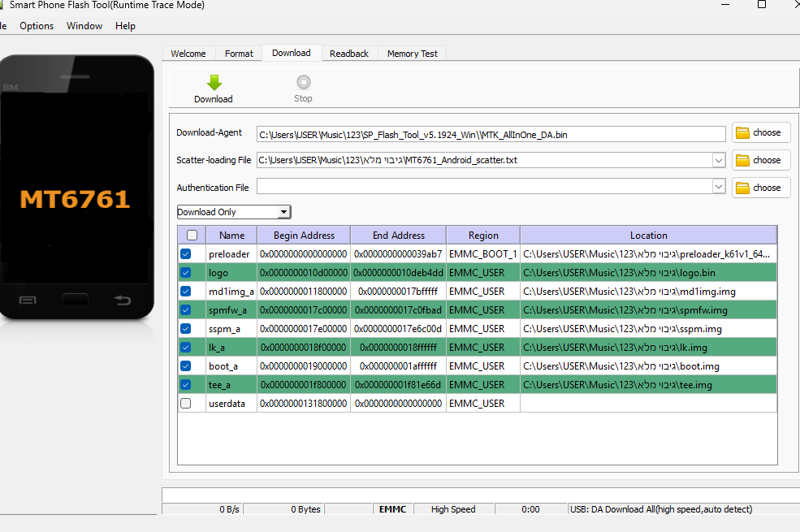Screen dimensions: 800x532
Task: Open the Options menu
Action: pyautogui.click(x=37, y=26)
